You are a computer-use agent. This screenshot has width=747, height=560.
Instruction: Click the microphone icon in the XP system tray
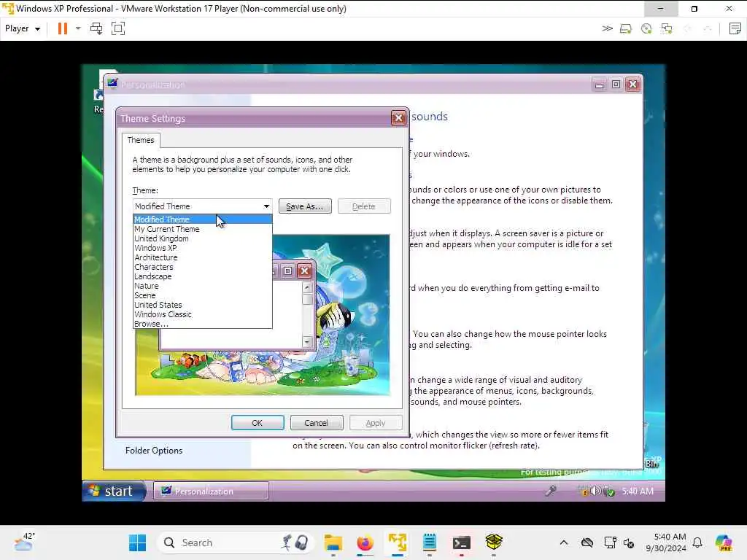pos(551,491)
